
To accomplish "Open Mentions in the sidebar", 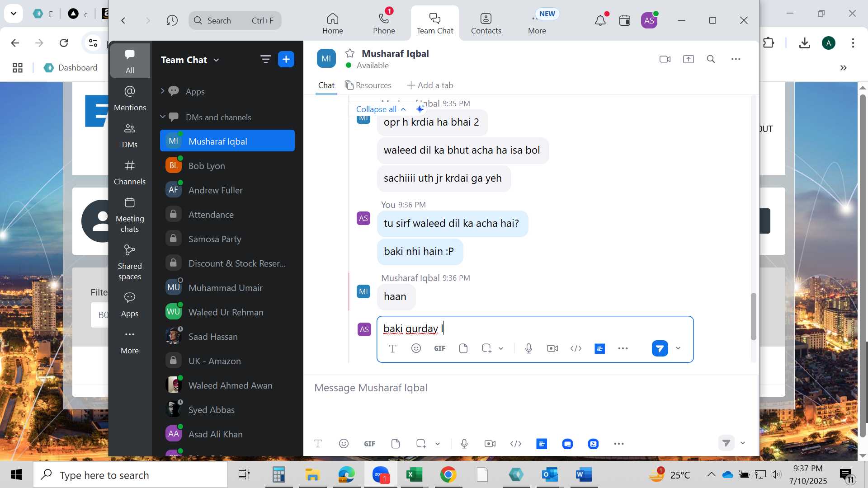I will pos(130,98).
